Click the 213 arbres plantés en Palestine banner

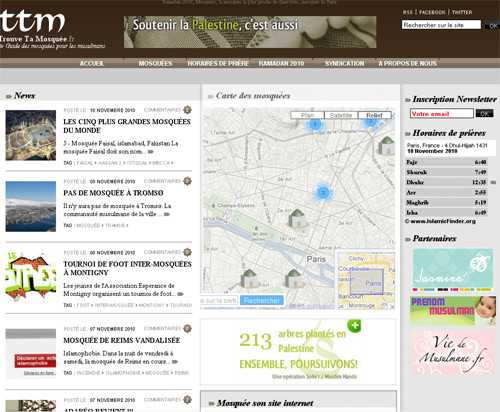[x=298, y=352]
